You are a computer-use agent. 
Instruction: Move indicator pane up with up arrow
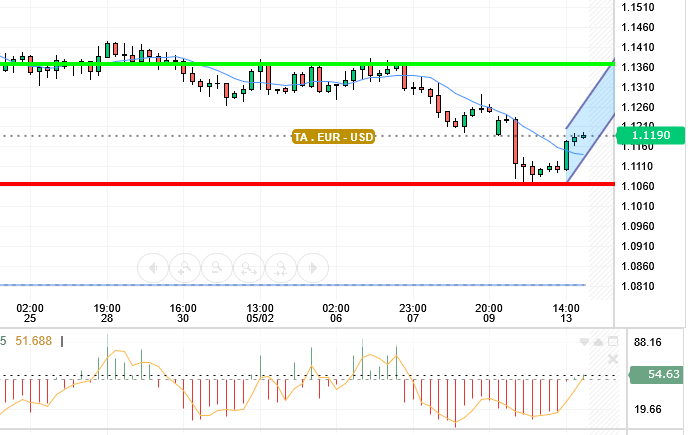[x=598, y=342]
